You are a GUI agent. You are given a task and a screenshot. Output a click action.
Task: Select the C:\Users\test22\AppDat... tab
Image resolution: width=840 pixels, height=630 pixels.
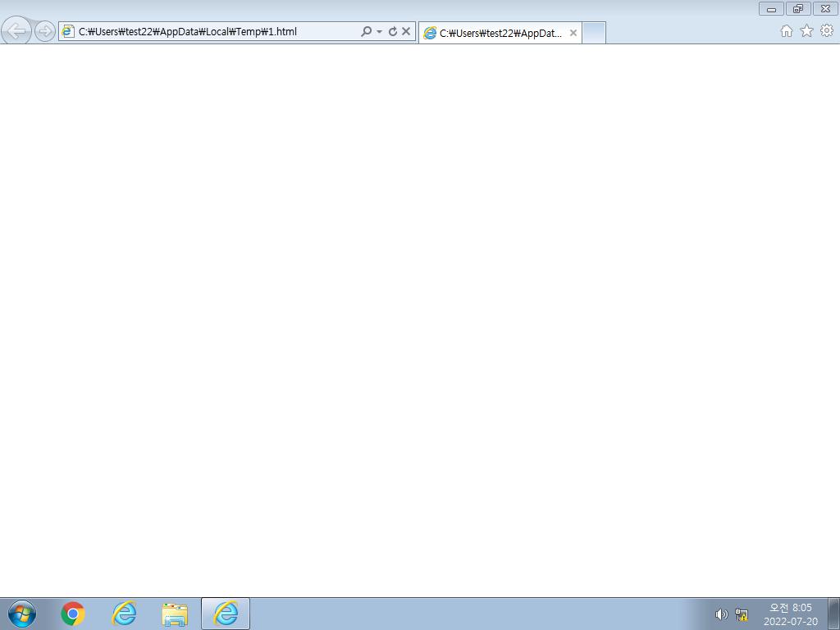[500, 33]
